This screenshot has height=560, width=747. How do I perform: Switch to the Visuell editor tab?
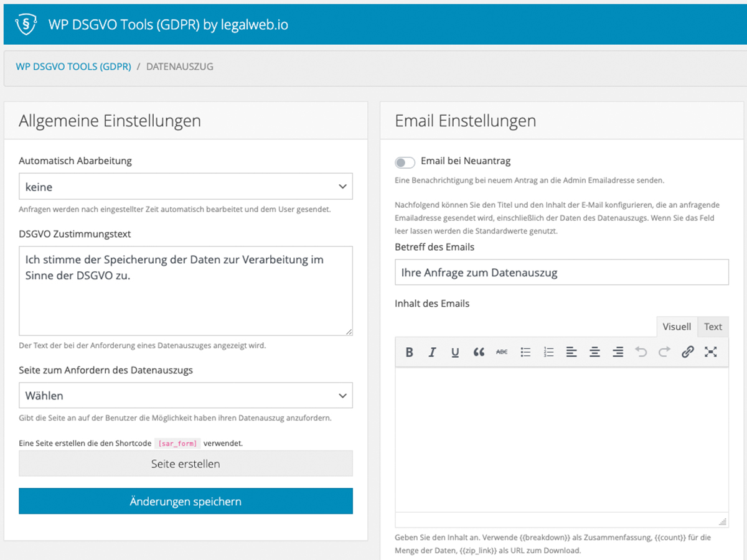click(677, 327)
